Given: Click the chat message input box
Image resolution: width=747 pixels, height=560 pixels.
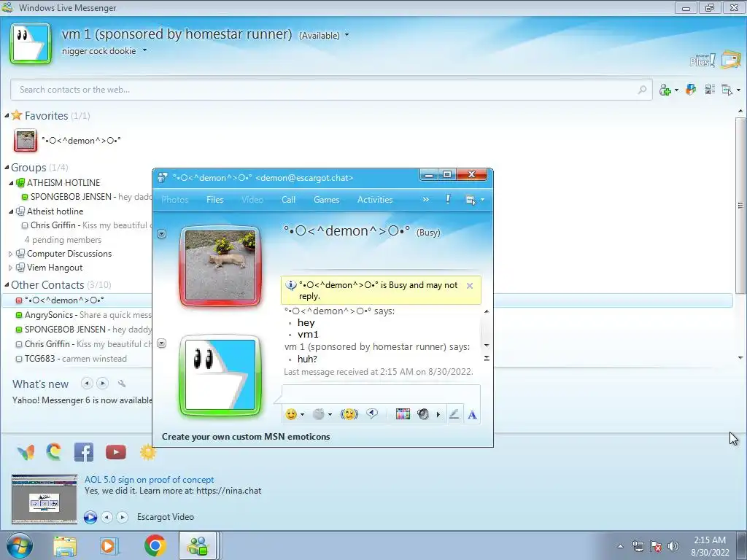Looking at the screenshot, I should click(x=381, y=394).
